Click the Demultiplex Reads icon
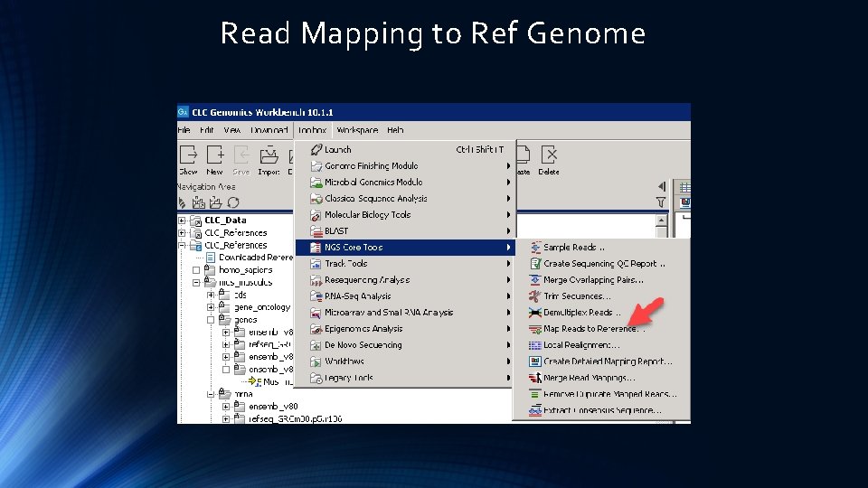The height and width of the screenshot is (488, 868). coord(534,313)
